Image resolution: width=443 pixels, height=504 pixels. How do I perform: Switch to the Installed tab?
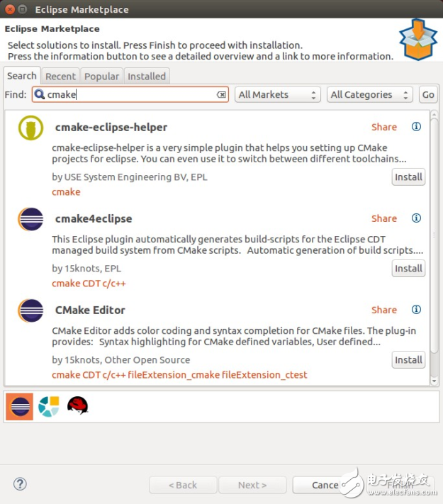[147, 77]
